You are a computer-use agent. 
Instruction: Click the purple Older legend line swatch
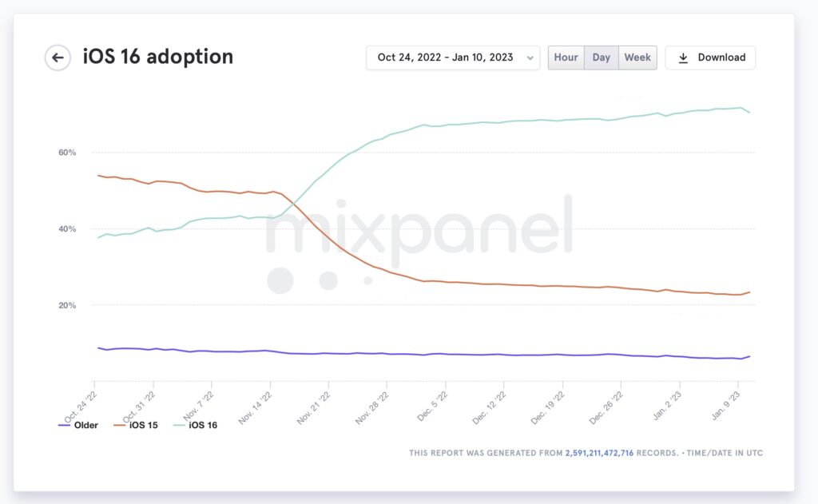[64, 425]
